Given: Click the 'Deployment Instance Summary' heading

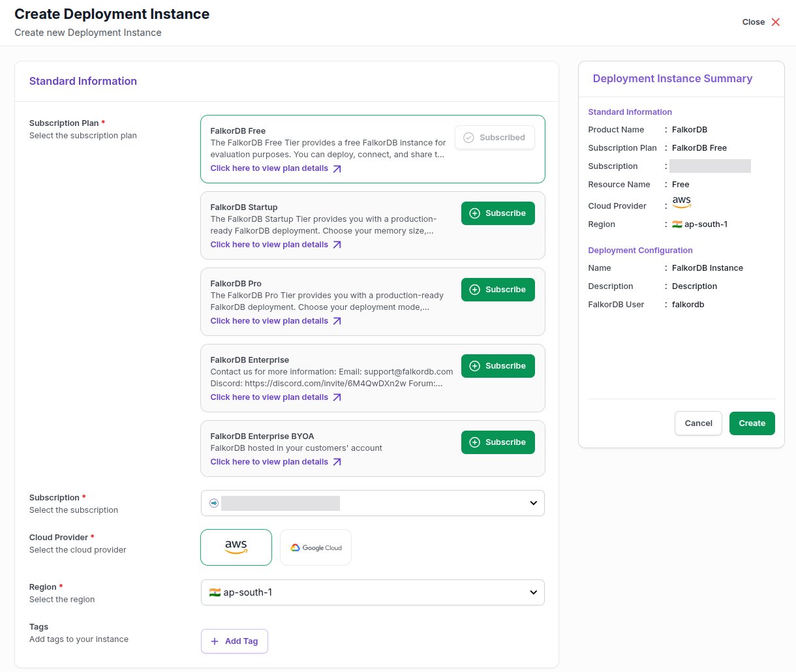Looking at the screenshot, I should [x=672, y=78].
